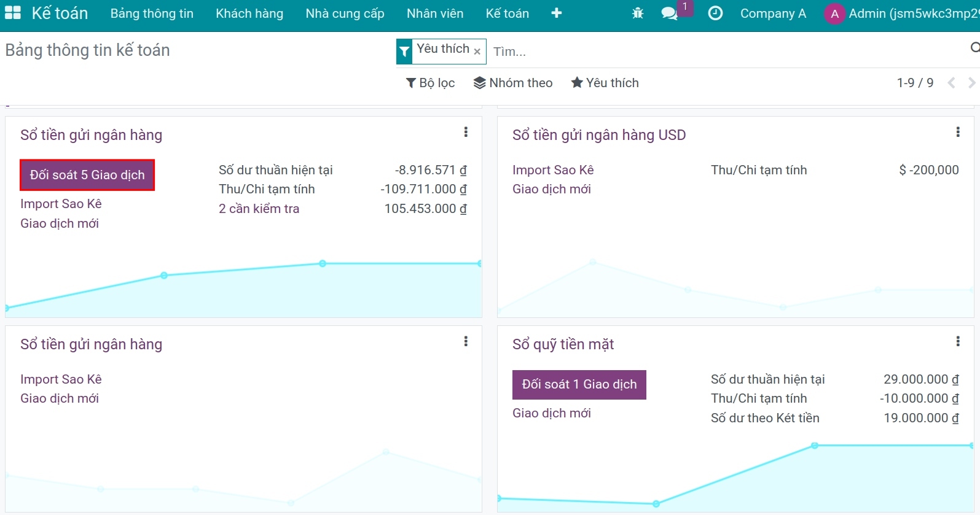Click Import Sao Kê in USD card
Image resolution: width=980 pixels, height=515 pixels.
(553, 170)
